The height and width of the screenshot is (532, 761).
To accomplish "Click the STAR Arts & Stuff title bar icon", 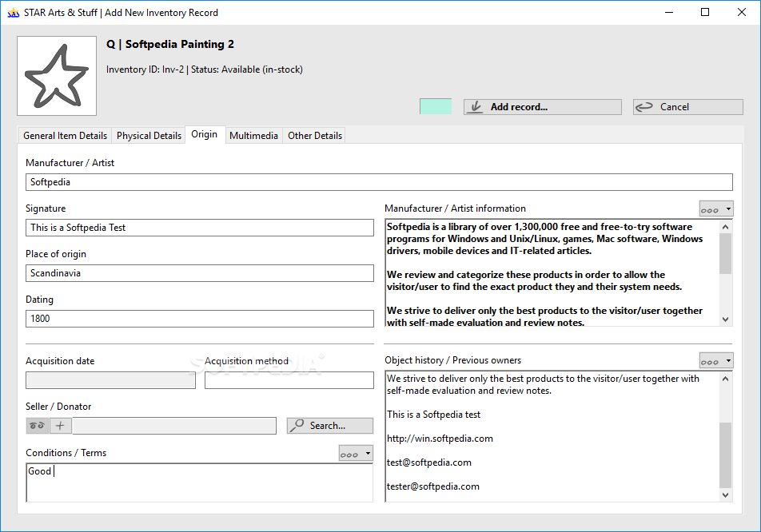I will tap(13, 13).
